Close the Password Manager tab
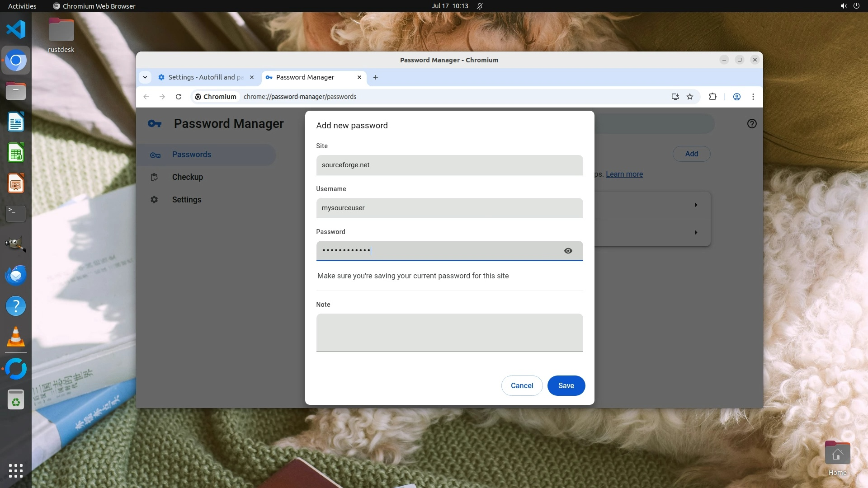 (x=359, y=77)
